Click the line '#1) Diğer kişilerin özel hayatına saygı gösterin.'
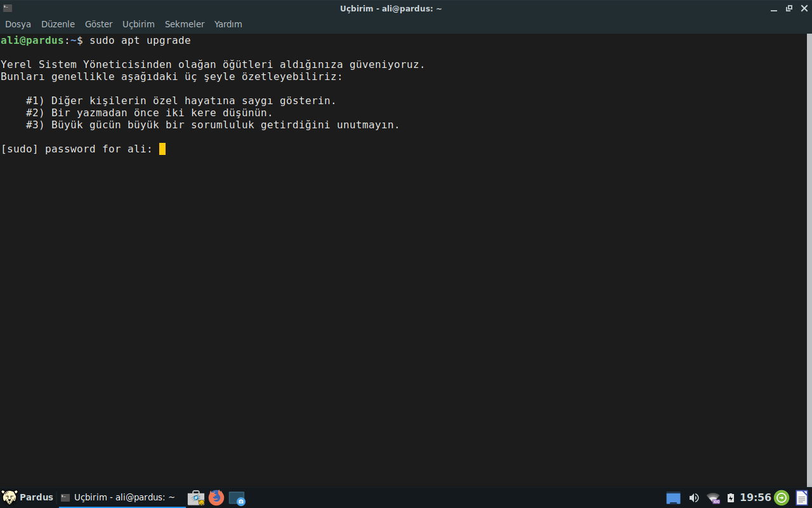 [181, 101]
